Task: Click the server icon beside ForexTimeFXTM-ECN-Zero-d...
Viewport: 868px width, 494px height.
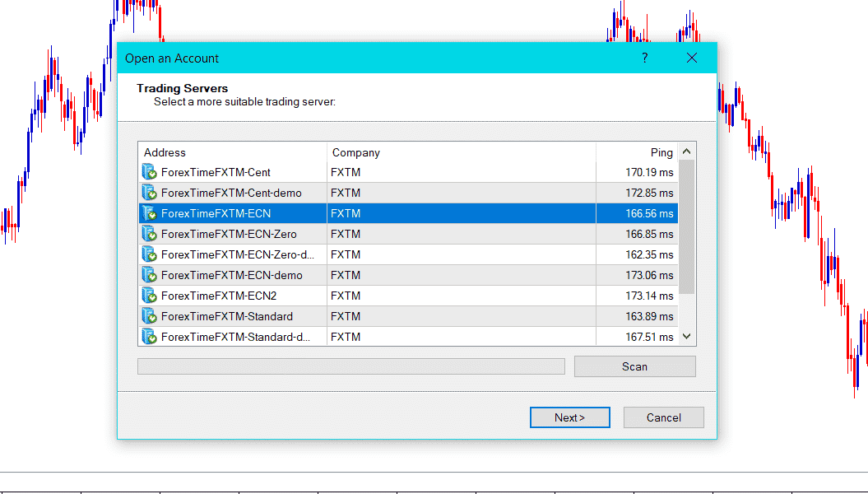Action: click(150, 254)
